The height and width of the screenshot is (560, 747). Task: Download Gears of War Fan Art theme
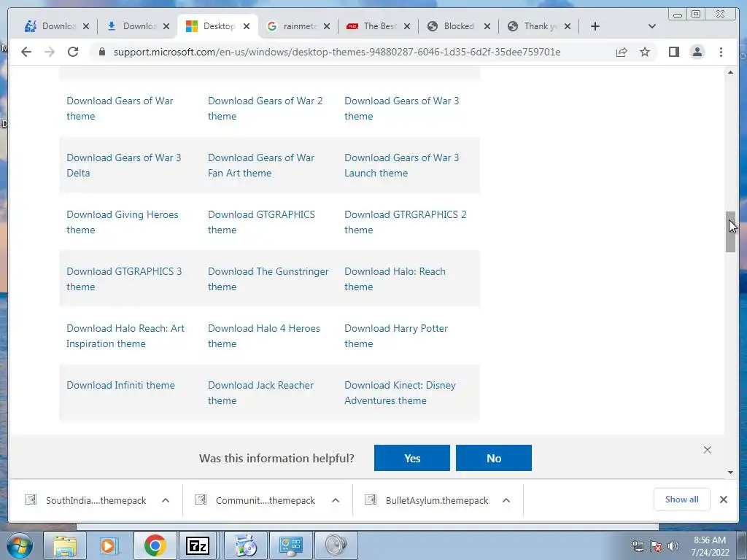tap(261, 166)
